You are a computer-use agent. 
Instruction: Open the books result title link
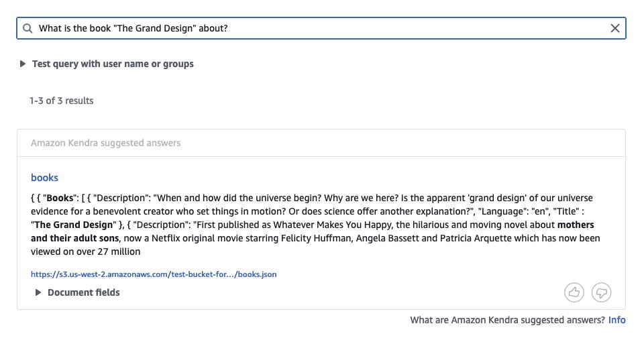click(44, 178)
